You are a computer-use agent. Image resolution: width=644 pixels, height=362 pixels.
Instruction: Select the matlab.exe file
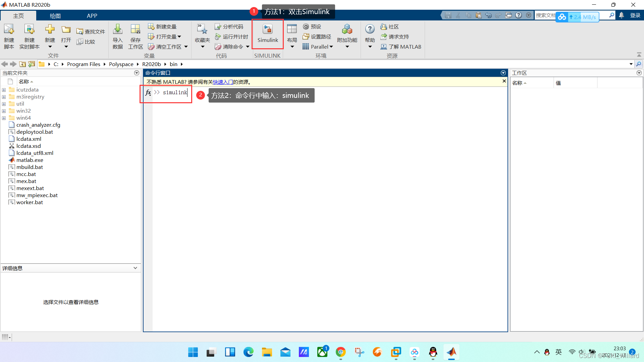[30, 160]
